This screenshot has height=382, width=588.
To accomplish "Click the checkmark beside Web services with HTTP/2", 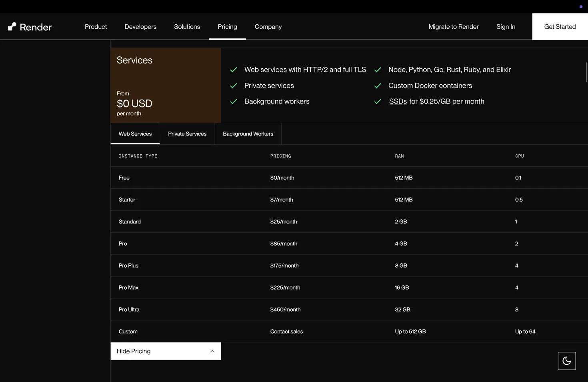I will click(234, 70).
